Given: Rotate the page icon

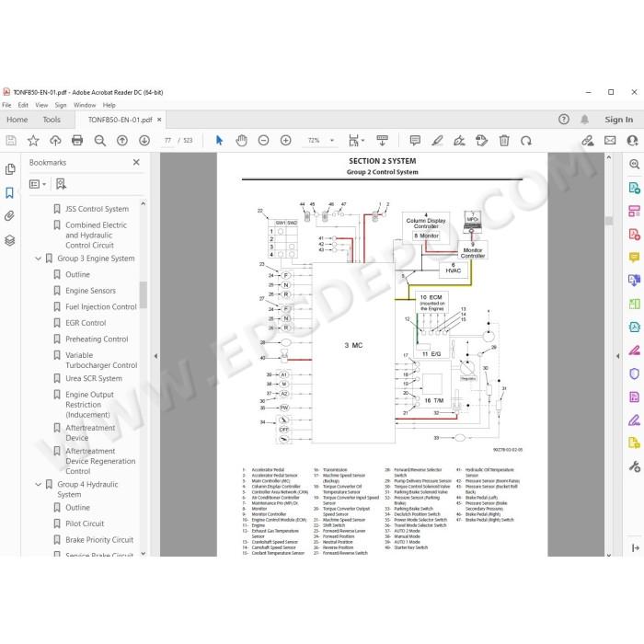Looking at the screenshot, I should coord(526,141).
